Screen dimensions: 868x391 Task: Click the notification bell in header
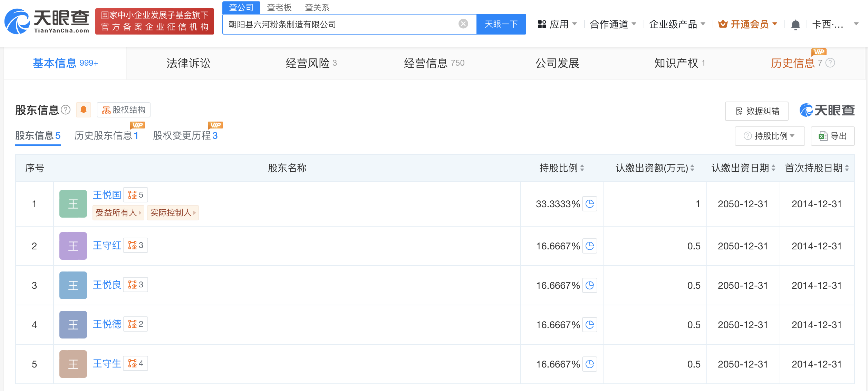tap(795, 25)
